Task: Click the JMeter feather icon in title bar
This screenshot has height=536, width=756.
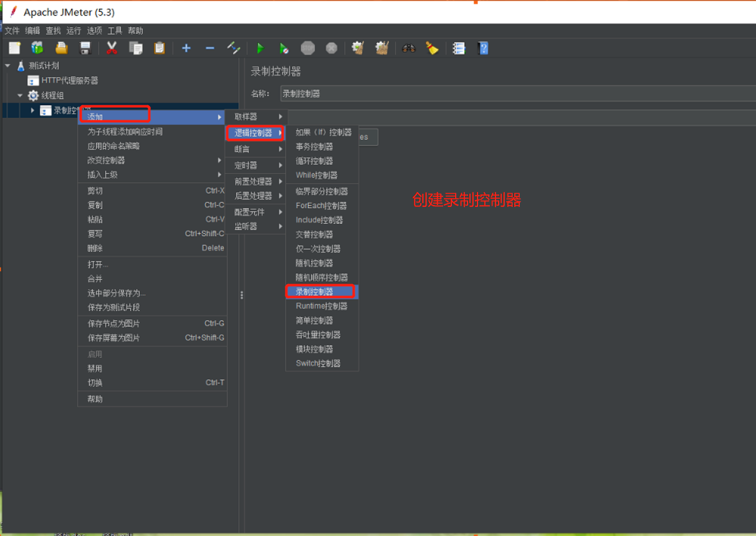Action: click(13, 12)
